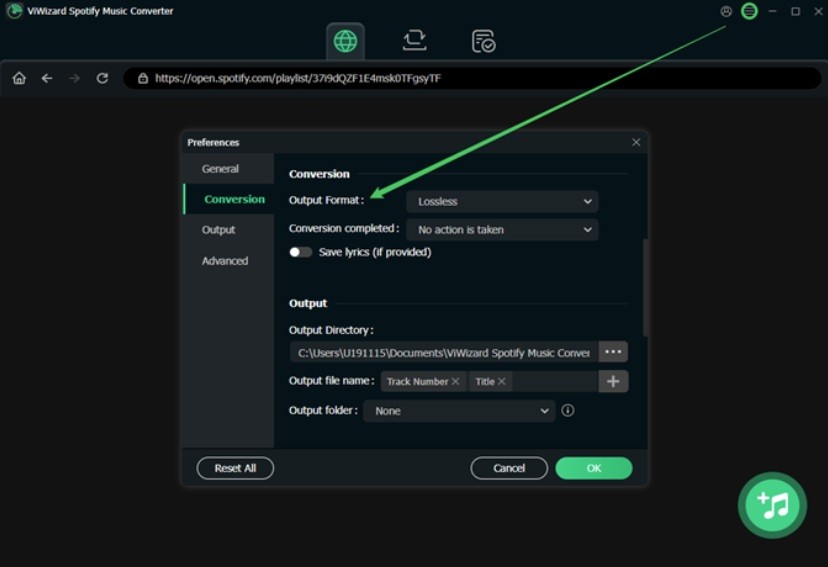
Task: Maximize the ViWizard window
Action: (x=795, y=11)
